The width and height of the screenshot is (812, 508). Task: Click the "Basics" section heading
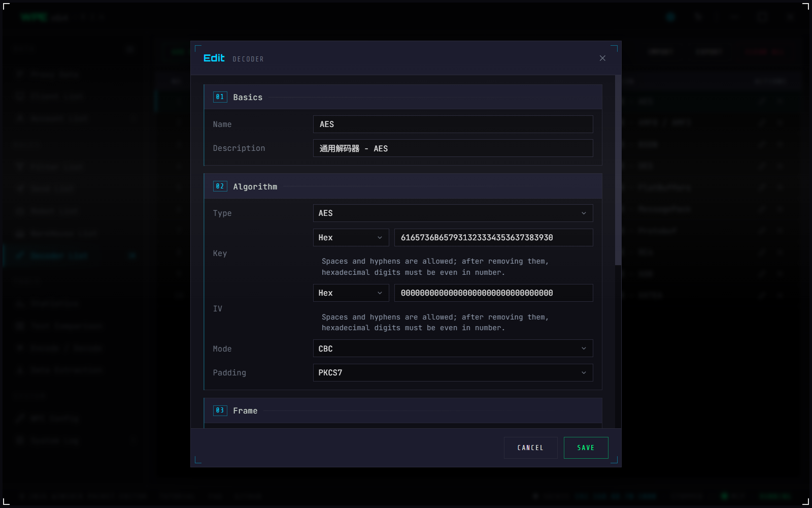[248, 98]
